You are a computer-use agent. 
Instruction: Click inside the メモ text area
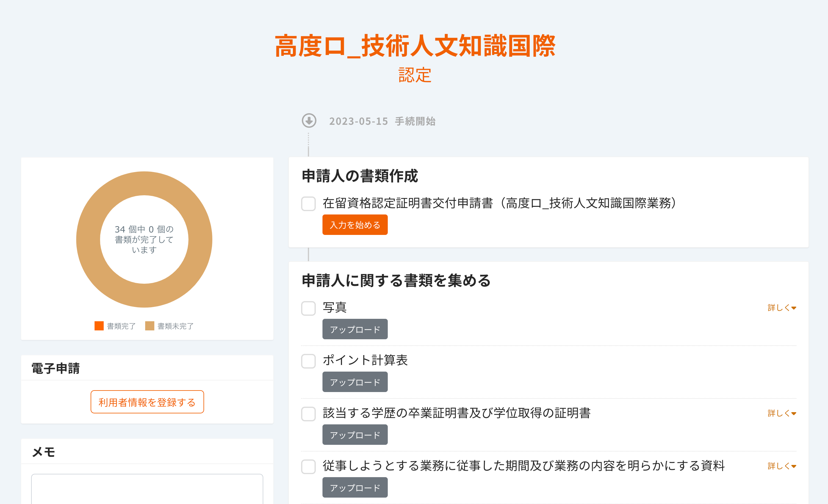coord(147,489)
